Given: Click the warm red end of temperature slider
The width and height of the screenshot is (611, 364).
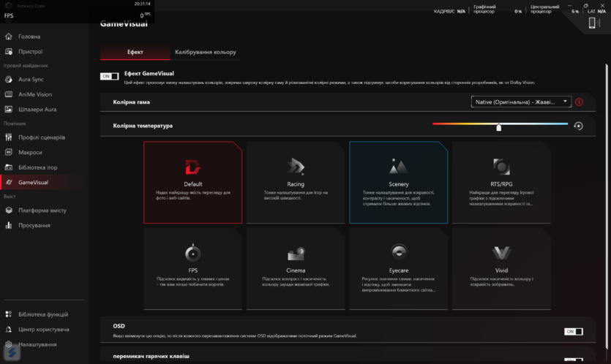Looking at the screenshot, I should click(x=435, y=124).
